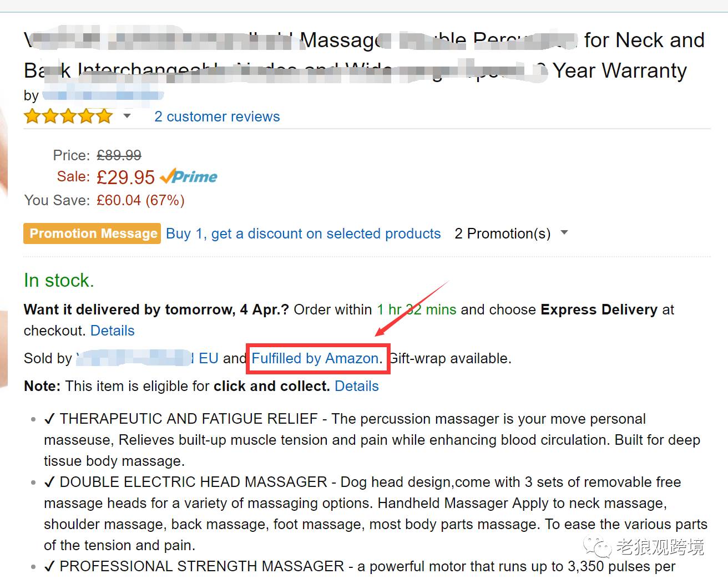Open the 2 customer reviews link

point(217,116)
